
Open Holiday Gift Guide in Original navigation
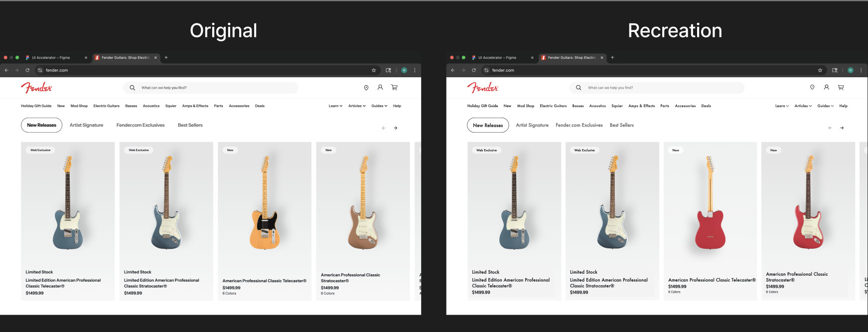36,106
